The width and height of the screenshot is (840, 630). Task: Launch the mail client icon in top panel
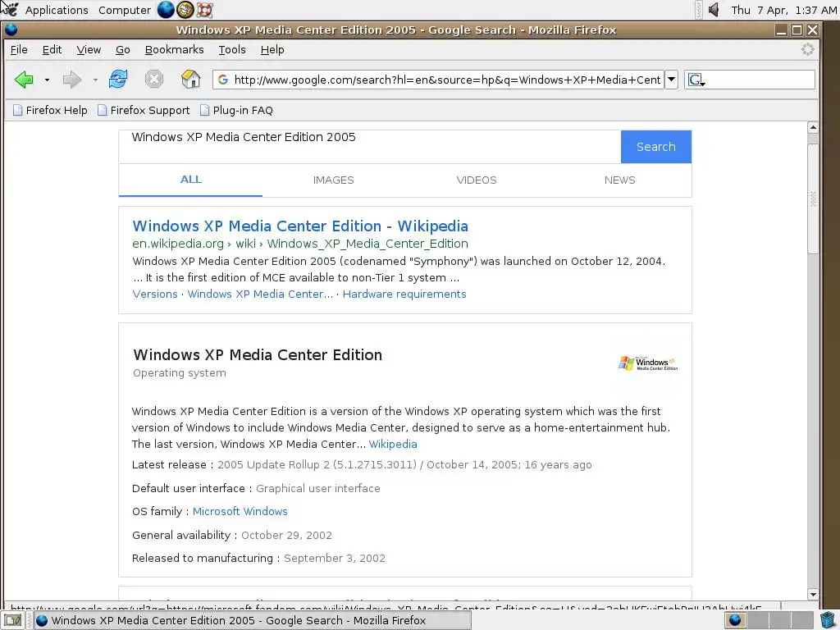pos(185,10)
